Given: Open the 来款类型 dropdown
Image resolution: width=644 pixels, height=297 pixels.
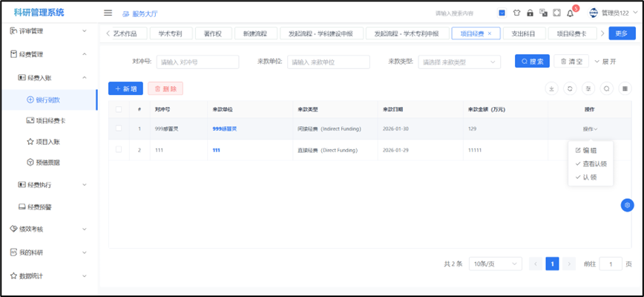Looking at the screenshot, I should click(x=461, y=62).
